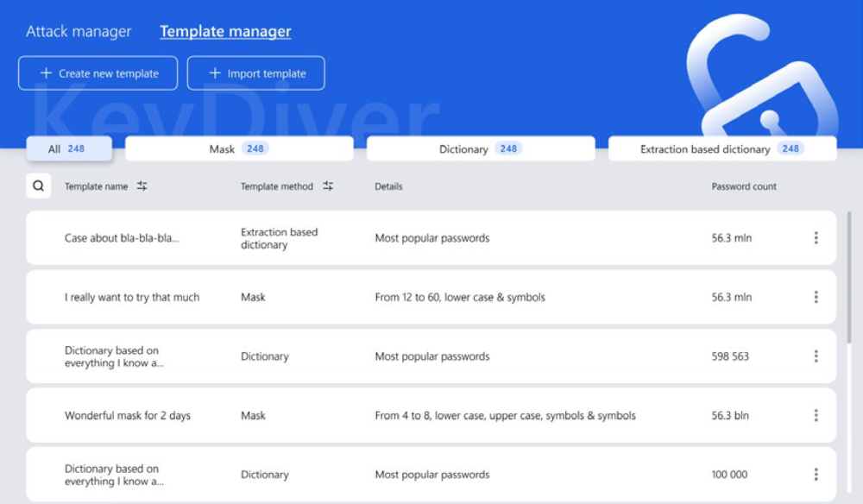Click the vertical scrollbar on list
Screen dimensions: 863x504
coord(849,276)
